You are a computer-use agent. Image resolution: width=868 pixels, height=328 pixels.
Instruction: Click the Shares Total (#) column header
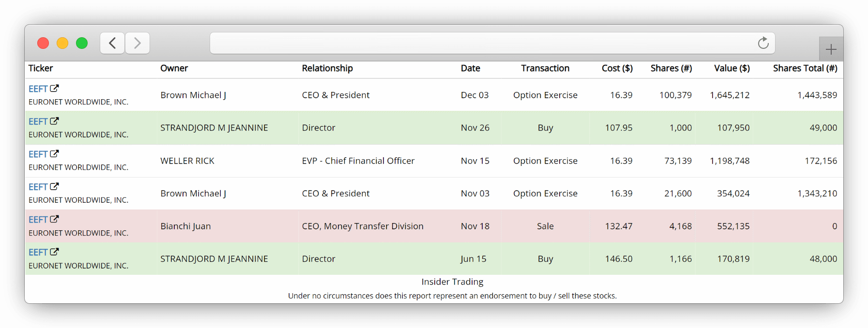pyautogui.click(x=805, y=68)
